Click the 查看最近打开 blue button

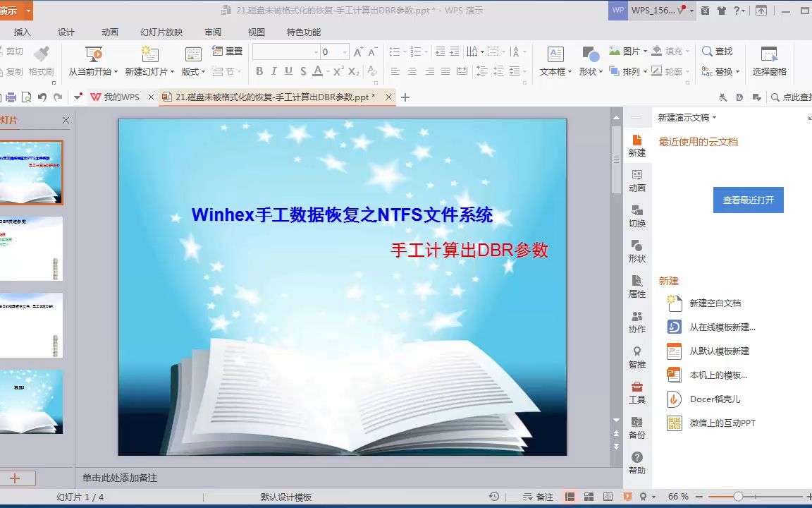pyautogui.click(x=748, y=200)
